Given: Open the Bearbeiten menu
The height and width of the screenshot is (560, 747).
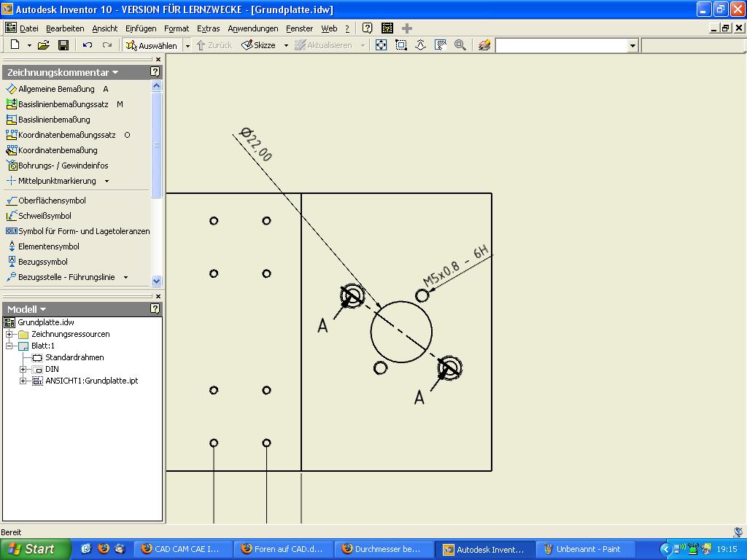Looking at the screenshot, I should pos(65,28).
